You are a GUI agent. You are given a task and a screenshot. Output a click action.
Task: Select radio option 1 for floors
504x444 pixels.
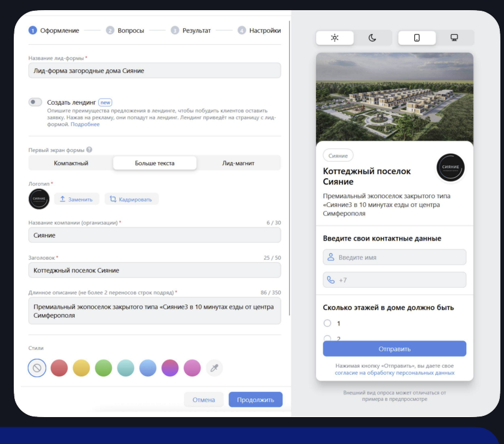click(327, 323)
